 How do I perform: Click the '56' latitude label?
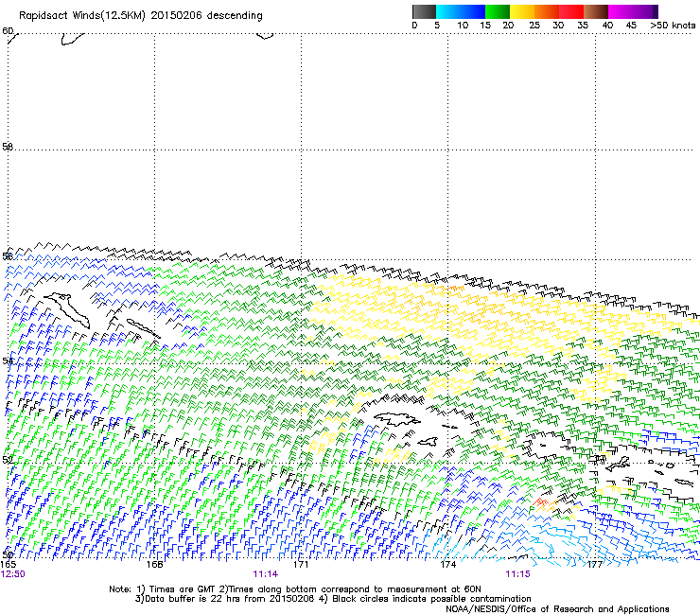(8, 256)
